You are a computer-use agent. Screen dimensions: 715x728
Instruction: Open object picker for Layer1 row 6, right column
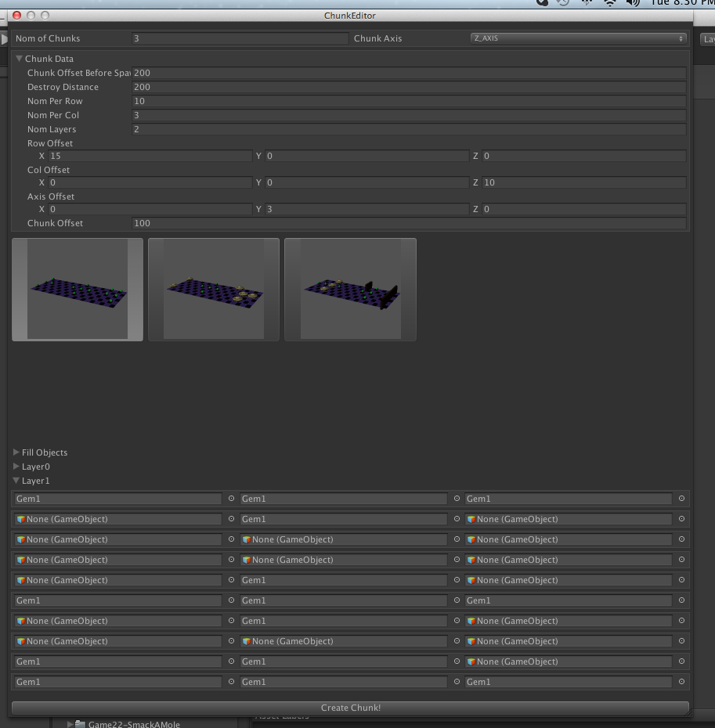pyautogui.click(x=681, y=600)
